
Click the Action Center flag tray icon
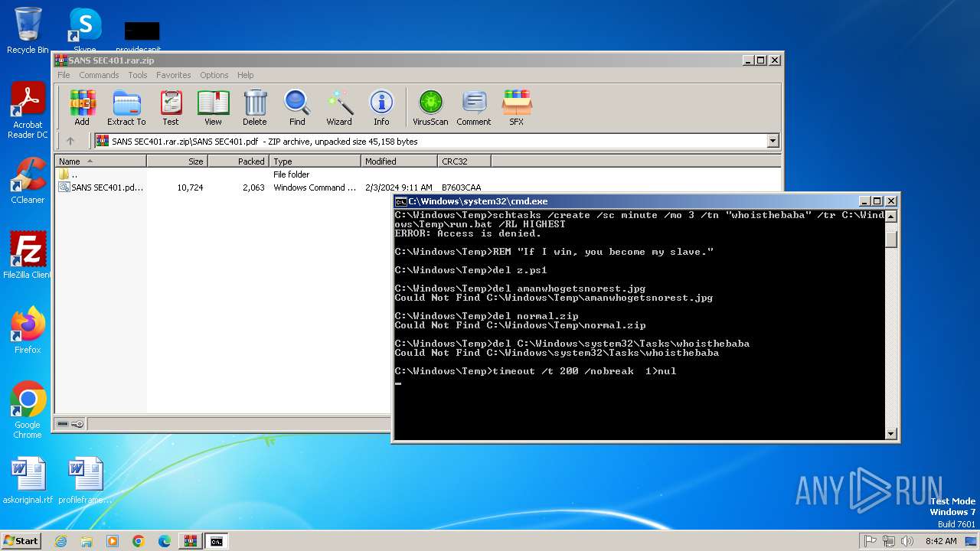(x=871, y=541)
